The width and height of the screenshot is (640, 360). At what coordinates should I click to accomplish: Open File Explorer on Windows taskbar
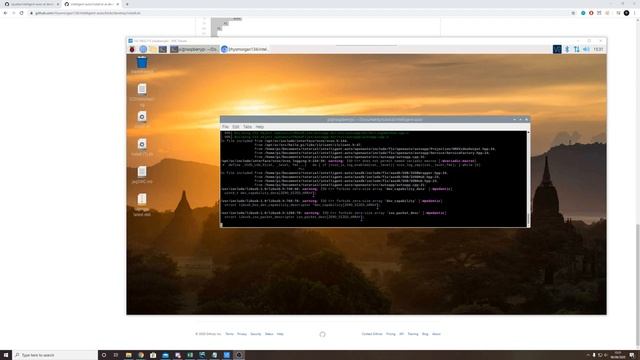(129, 355)
